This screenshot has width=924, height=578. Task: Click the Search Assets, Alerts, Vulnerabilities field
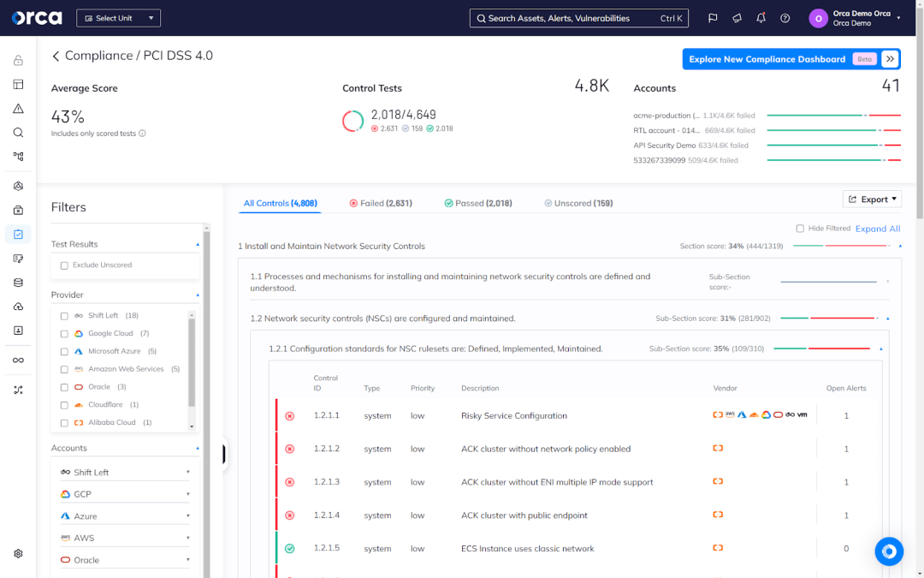[578, 18]
